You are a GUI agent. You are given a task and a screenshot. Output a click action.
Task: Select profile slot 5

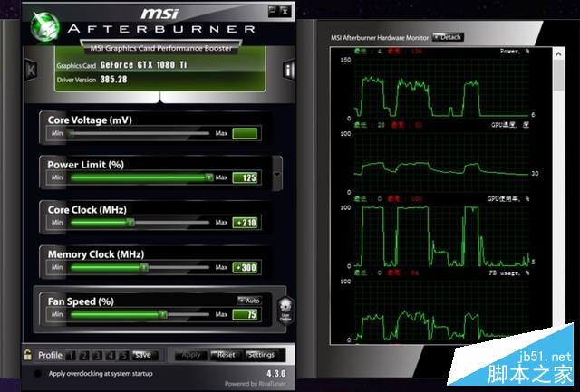click(123, 355)
